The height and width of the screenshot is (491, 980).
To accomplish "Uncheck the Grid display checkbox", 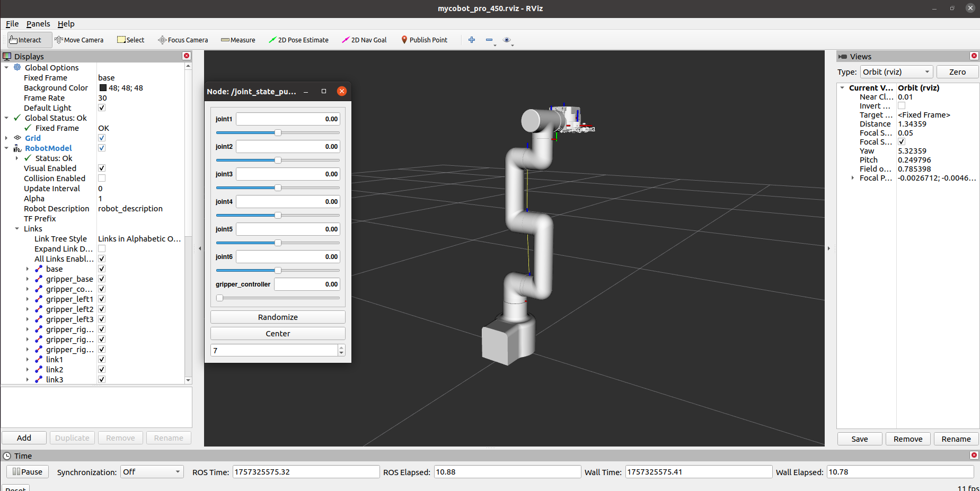I will (x=102, y=138).
